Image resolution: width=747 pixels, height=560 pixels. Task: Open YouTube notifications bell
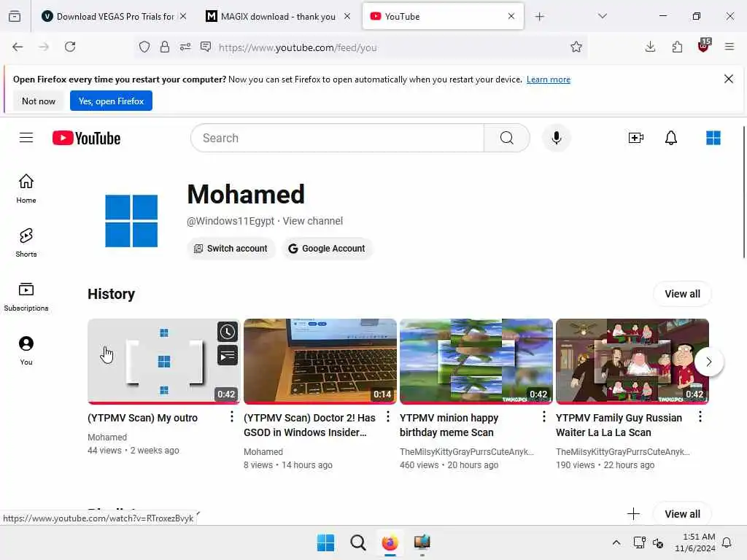[671, 138]
